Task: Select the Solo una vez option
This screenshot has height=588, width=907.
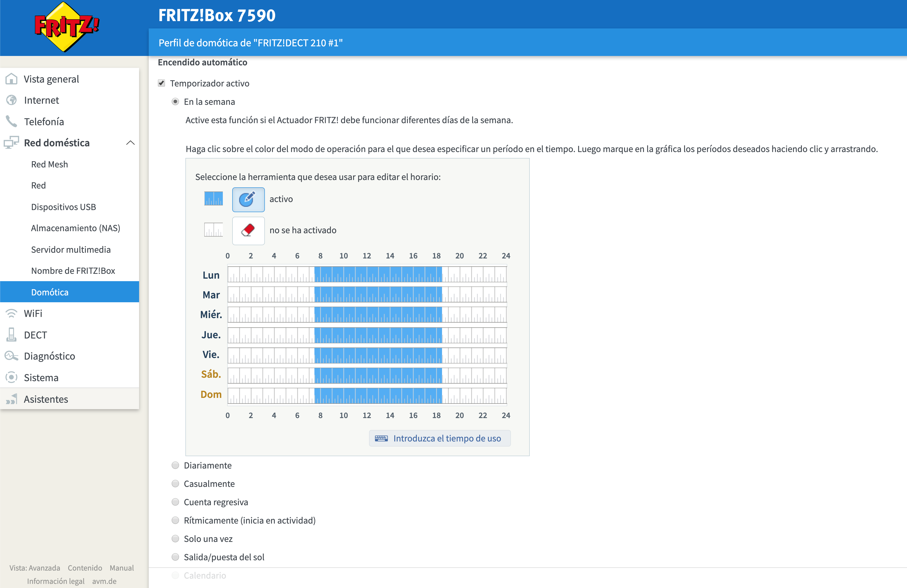Action: tap(175, 538)
